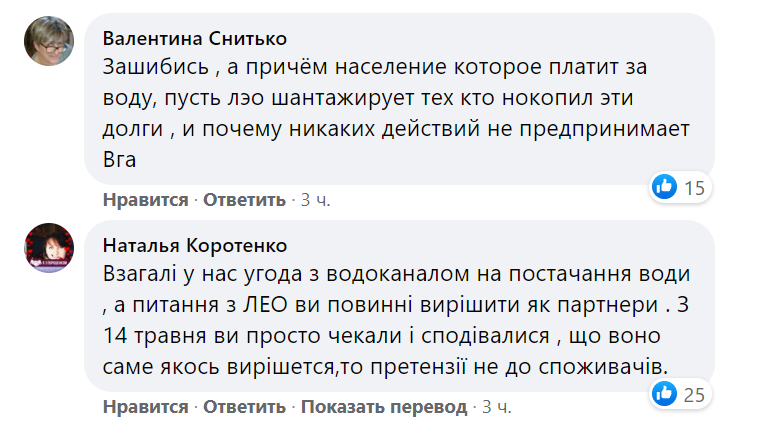The image size is (772, 425).
Task: Open the reactions count showing 15
Action: [x=695, y=186]
